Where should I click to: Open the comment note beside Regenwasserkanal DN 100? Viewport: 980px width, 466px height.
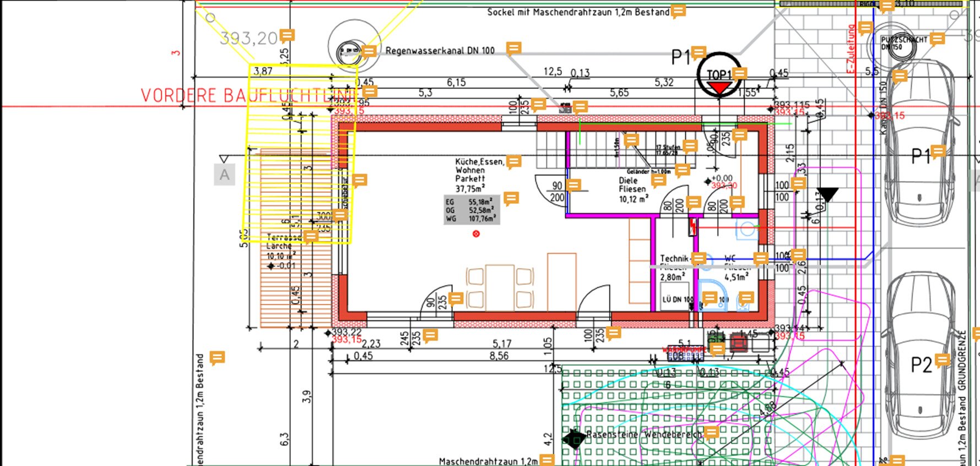pos(513,48)
